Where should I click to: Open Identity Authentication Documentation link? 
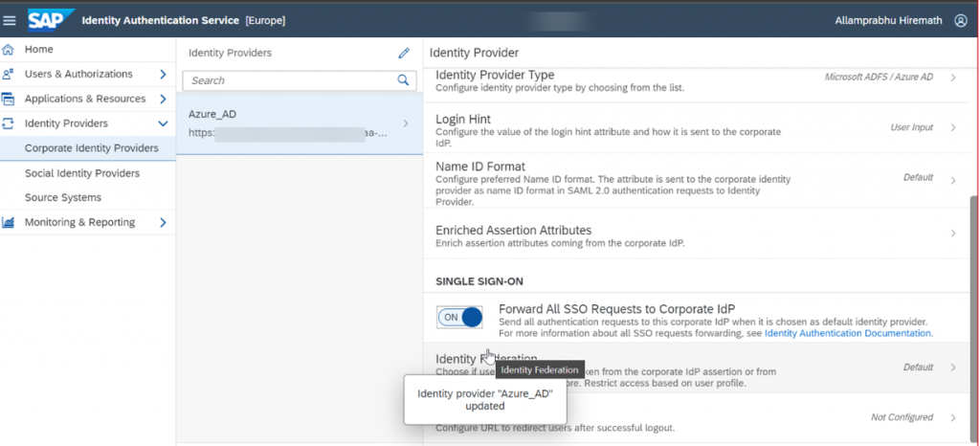point(848,334)
